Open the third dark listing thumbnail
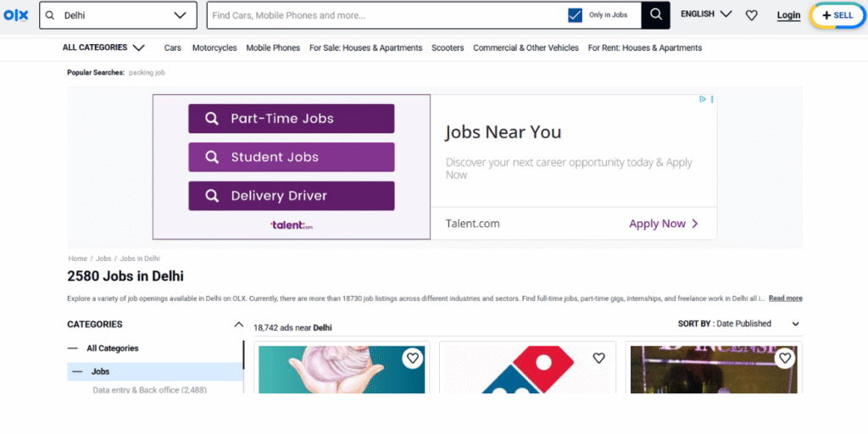This screenshot has height=434, width=868. pyautogui.click(x=714, y=370)
